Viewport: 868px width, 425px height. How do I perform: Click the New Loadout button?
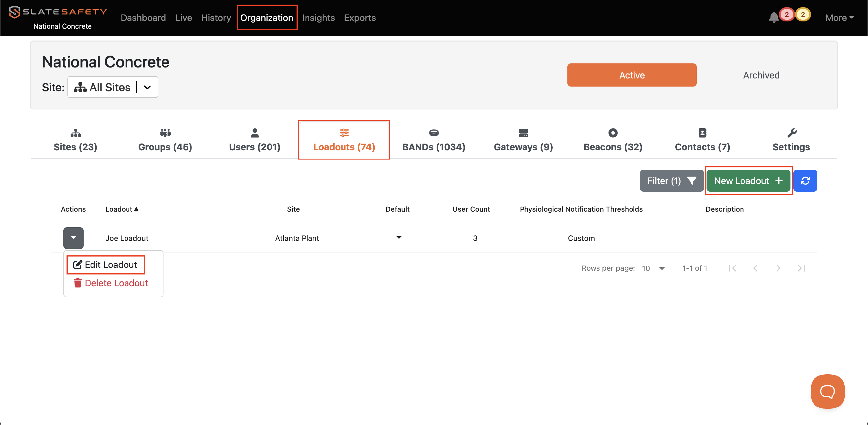coord(748,181)
